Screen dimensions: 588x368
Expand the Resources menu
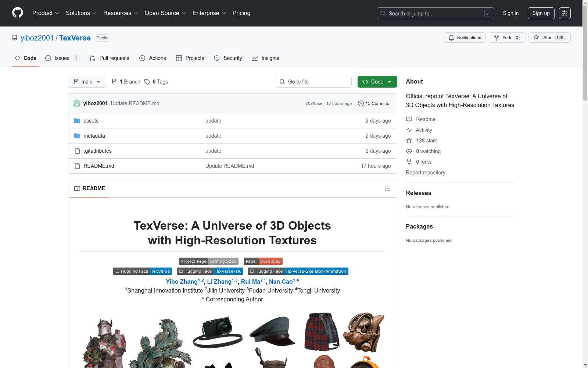pos(120,13)
